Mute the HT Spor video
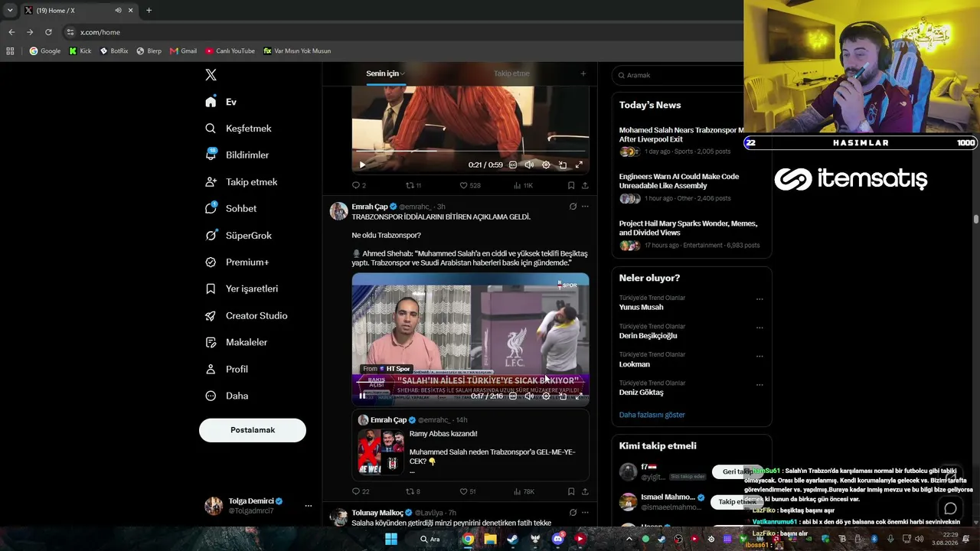Viewport: 980px width, 551px height. [x=529, y=396]
